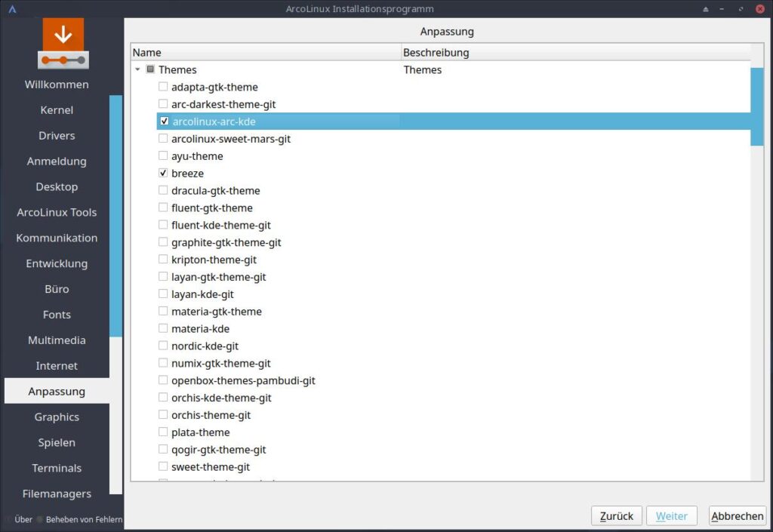Select materia-gtk-theme checkbox

click(163, 311)
